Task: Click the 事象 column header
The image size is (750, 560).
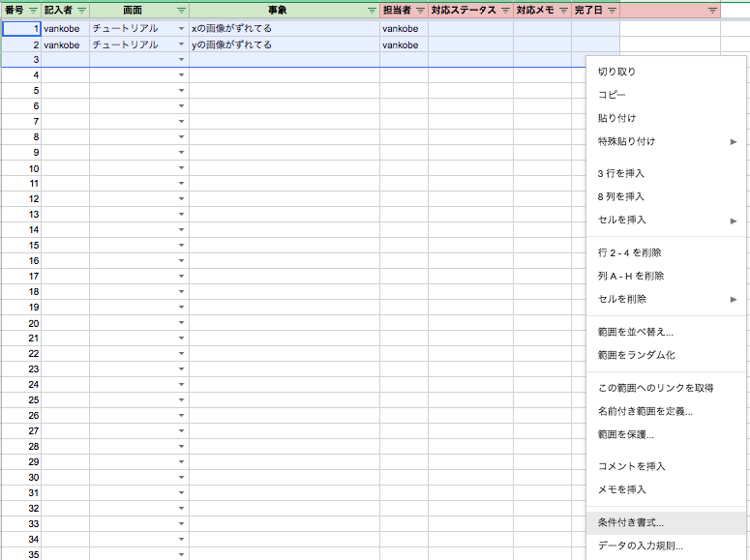Action: tap(285, 11)
